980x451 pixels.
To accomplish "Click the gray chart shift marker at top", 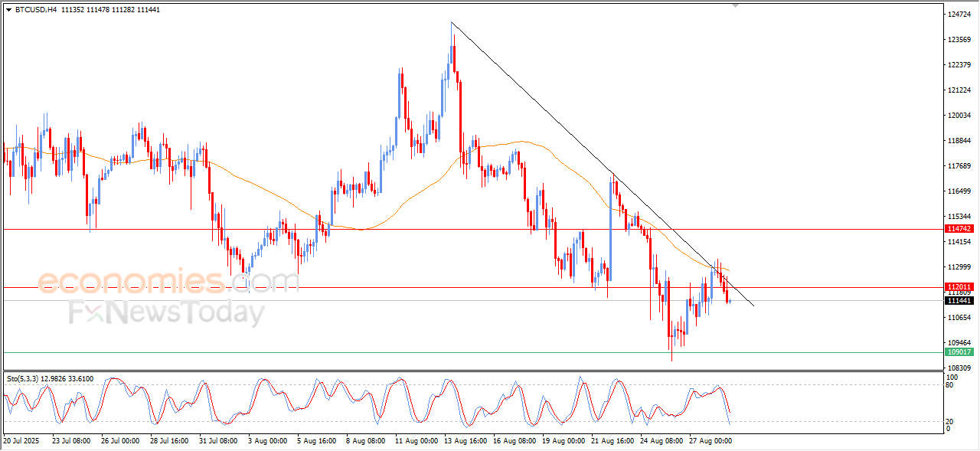I will click(x=736, y=5).
